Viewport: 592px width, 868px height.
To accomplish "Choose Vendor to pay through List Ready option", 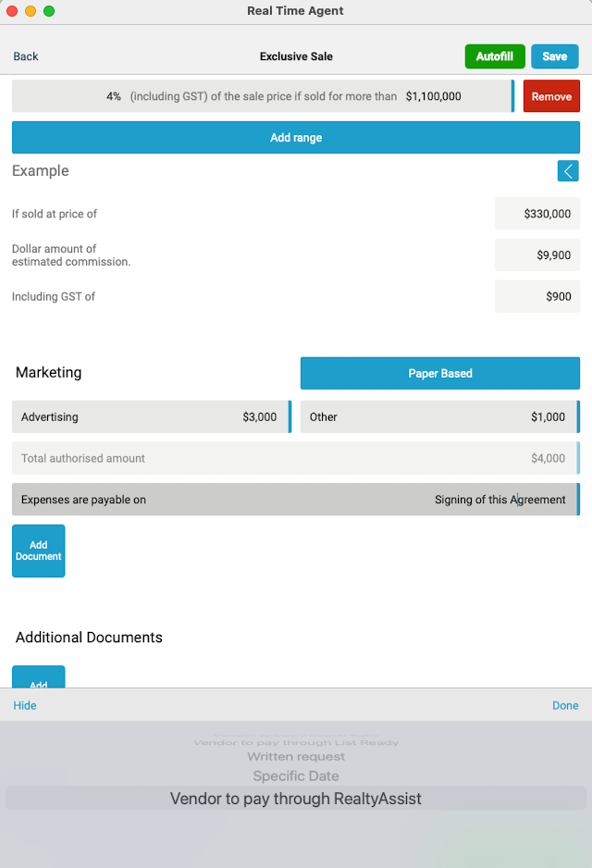I will click(295, 741).
